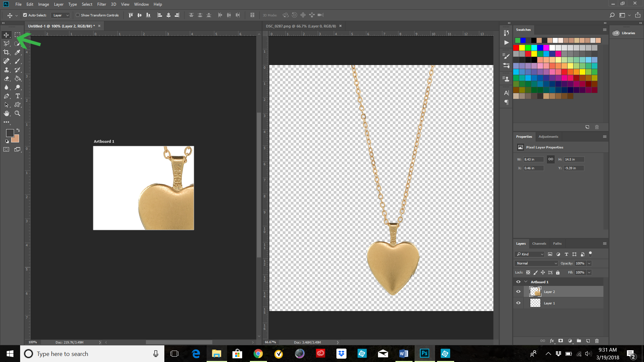The height and width of the screenshot is (362, 644).
Task: Expand the Artboard 1 layer group
Action: [x=526, y=282]
